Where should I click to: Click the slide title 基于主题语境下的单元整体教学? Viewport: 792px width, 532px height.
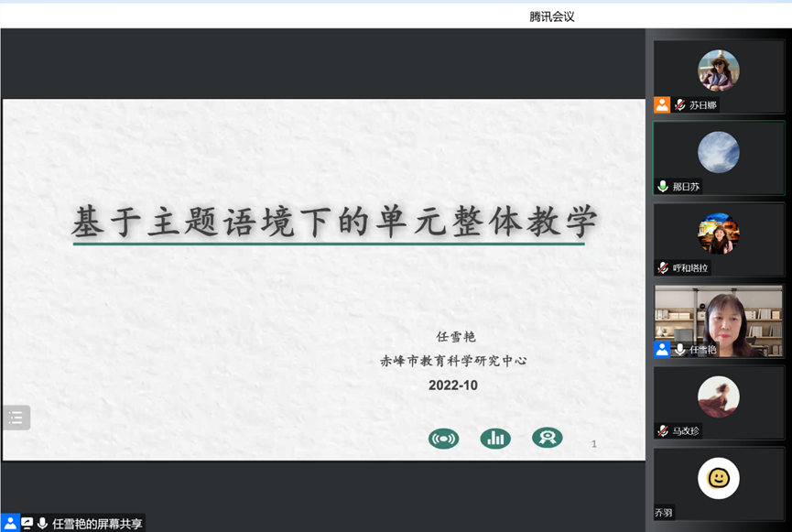[x=334, y=222]
